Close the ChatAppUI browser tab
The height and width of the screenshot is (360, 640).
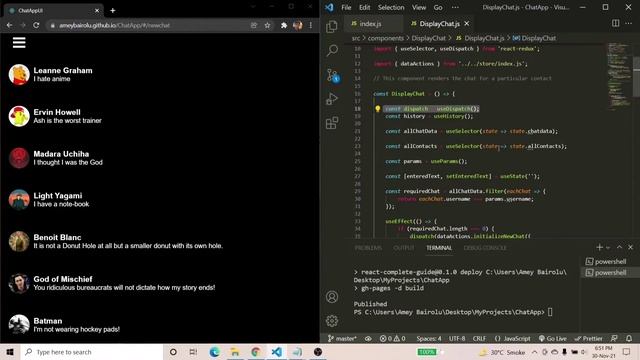pos(97,11)
